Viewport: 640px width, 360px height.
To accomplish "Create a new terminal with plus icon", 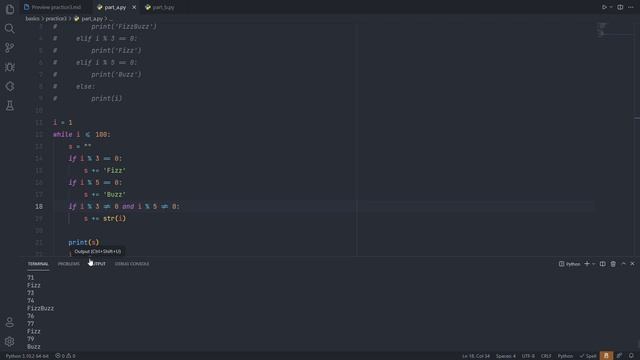I will tap(587, 264).
